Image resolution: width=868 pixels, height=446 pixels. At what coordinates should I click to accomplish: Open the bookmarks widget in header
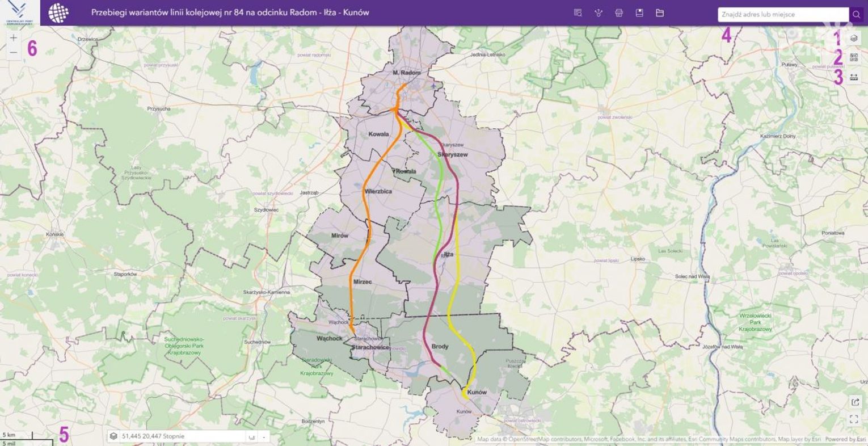click(639, 12)
